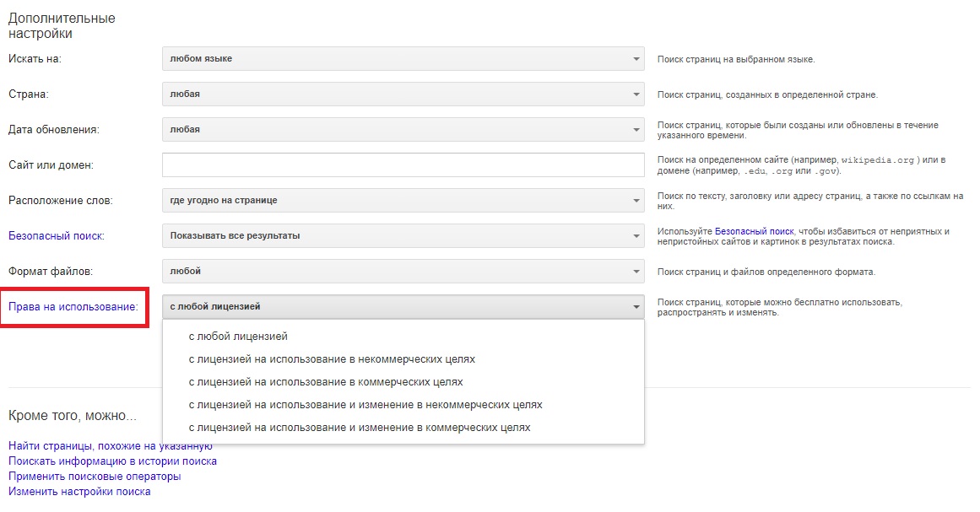Click the 'Сайт или домен' input field
Image resolution: width=980 pixels, height=512 pixels.
(x=403, y=165)
